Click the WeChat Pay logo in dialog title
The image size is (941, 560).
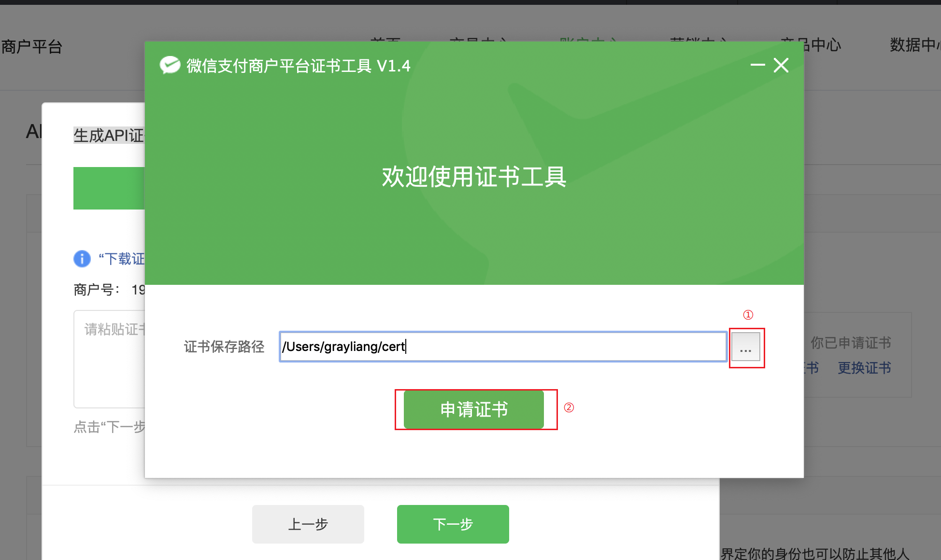click(170, 65)
